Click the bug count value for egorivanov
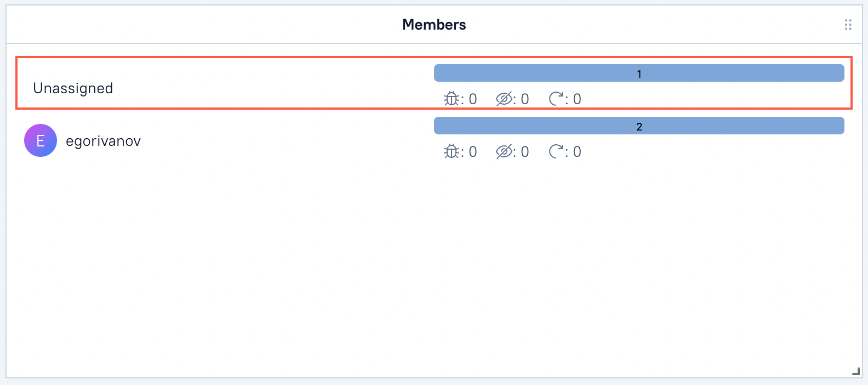This screenshot has width=868, height=385. [473, 152]
